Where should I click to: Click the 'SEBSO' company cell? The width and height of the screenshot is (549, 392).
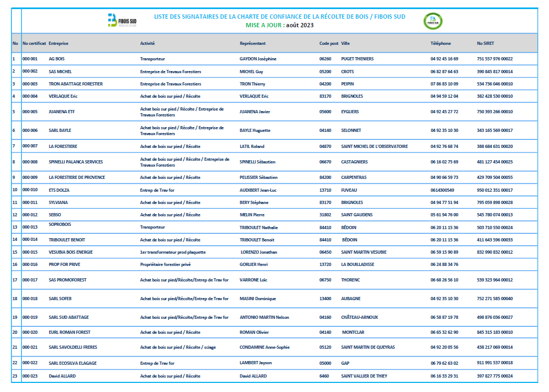(55, 215)
